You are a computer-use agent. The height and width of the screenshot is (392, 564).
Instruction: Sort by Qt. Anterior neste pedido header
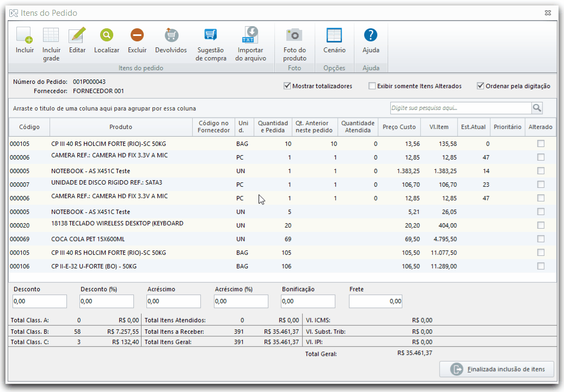pyautogui.click(x=314, y=127)
